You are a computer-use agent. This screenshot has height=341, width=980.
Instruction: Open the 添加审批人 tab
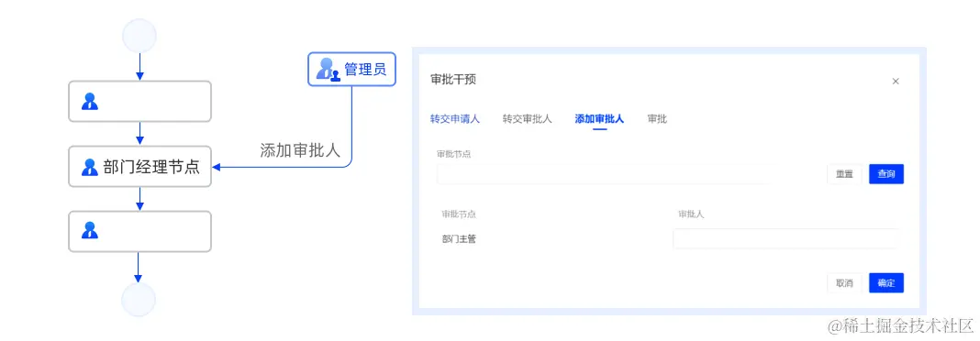tap(599, 118)
